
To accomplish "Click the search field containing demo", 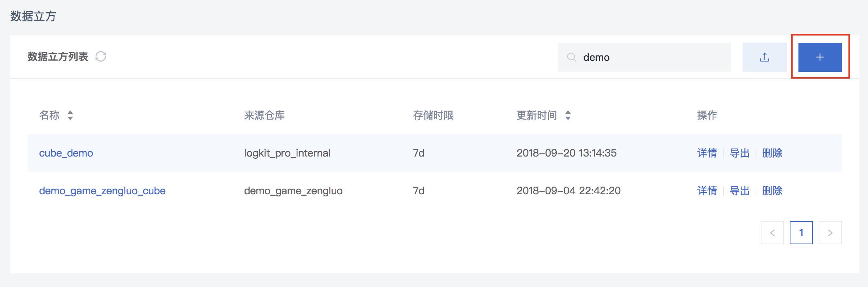I will 644,57.
